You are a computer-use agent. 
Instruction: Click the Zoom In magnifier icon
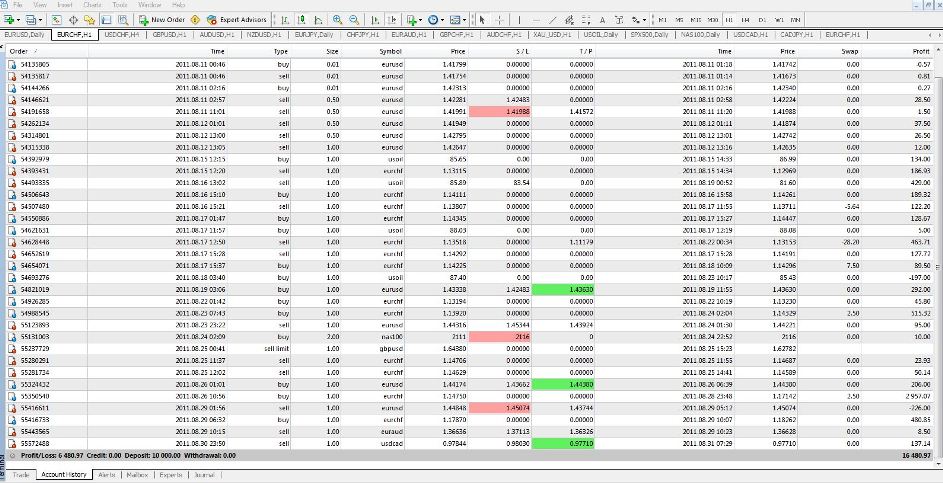pos(335,19)
